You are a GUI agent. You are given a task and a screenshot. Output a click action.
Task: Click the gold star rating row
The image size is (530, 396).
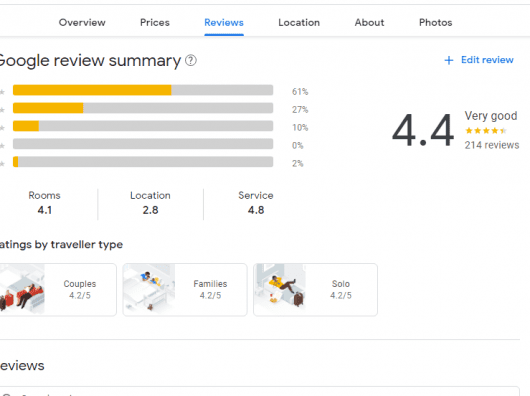click(485, 131)
